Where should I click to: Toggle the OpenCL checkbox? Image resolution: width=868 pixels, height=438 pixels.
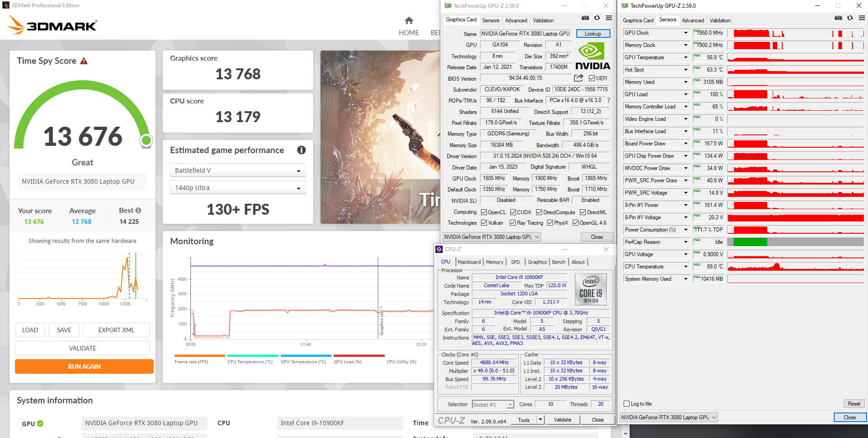[484, 212]
